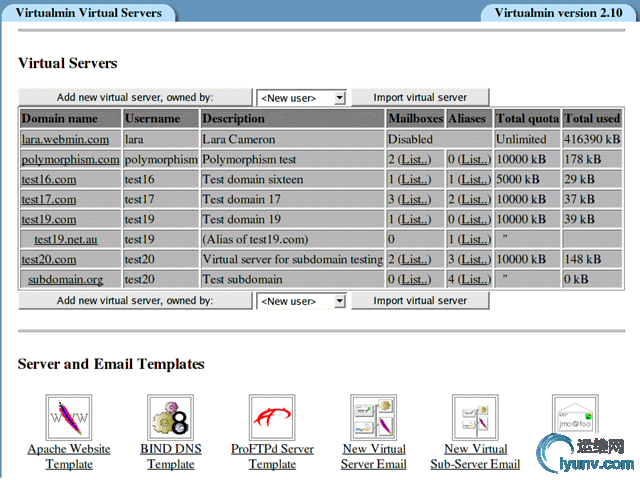The height and width of the screenshot is (480, 640).
Task: Click the Total quota column header
Action: (527, 119)
